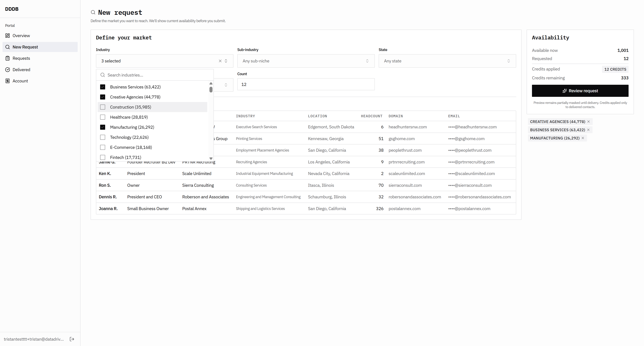Tick the Technology industry option

click(x=102, y=137)
